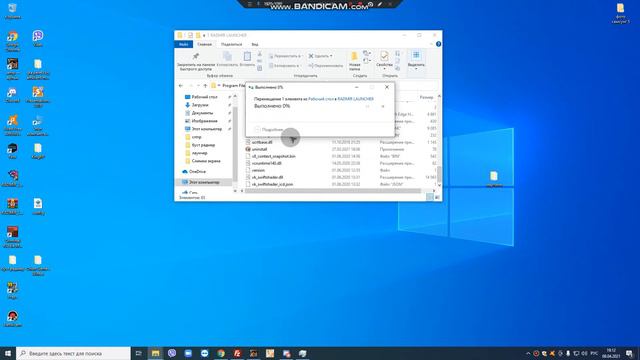The width and height of the screenshot is (640, 360).
Task: Select the буст раднар folder in the sidebar
Action: tap(203, 145)
